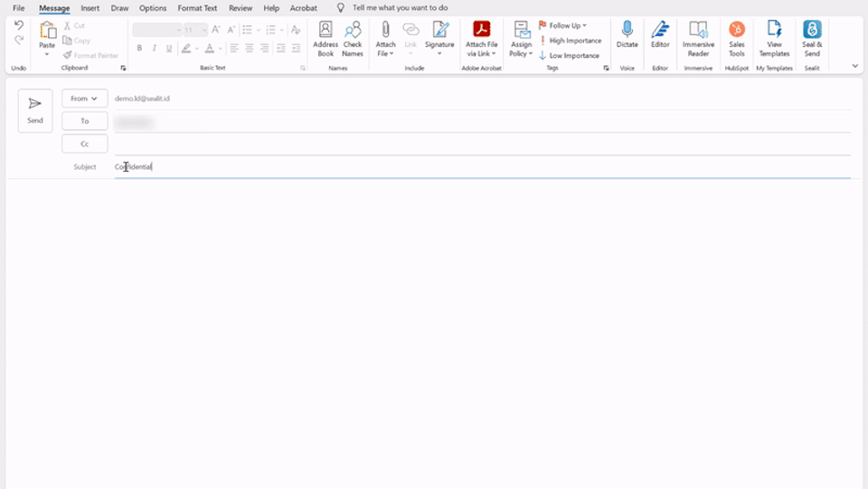Click the Paste clipboard icon
This screenshot has height=489, width=868.
tap(47, 30)
